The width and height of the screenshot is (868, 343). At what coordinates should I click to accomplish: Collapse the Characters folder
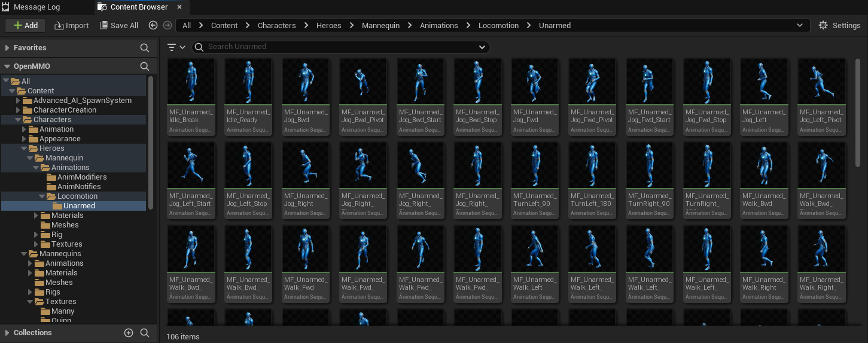point(18,120)
